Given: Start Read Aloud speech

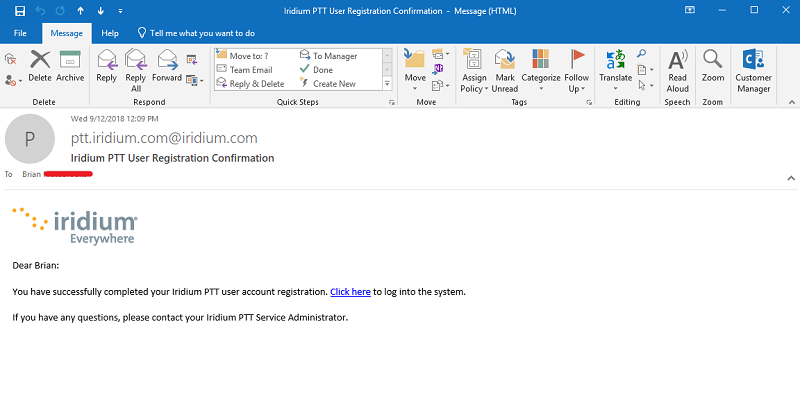Looking at the screenshot, I should point(677,70).
